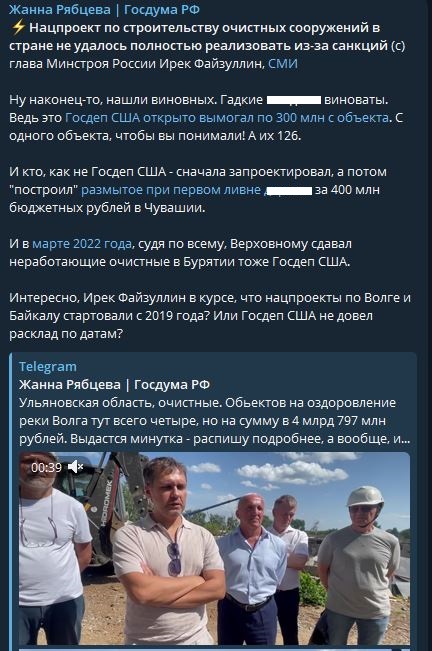Click the light strip below the video
Screen dimensions: 432x651
pyautogui.click(x=214, y=648)
